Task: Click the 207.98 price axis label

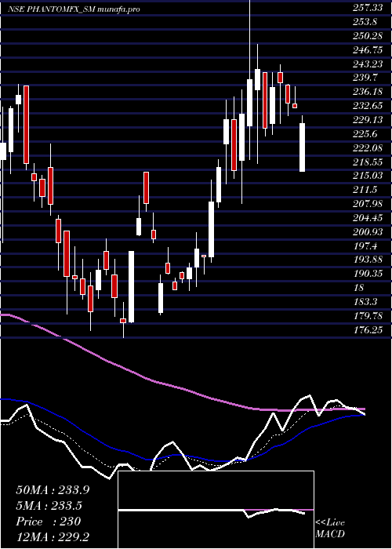Action: point(367,204)
